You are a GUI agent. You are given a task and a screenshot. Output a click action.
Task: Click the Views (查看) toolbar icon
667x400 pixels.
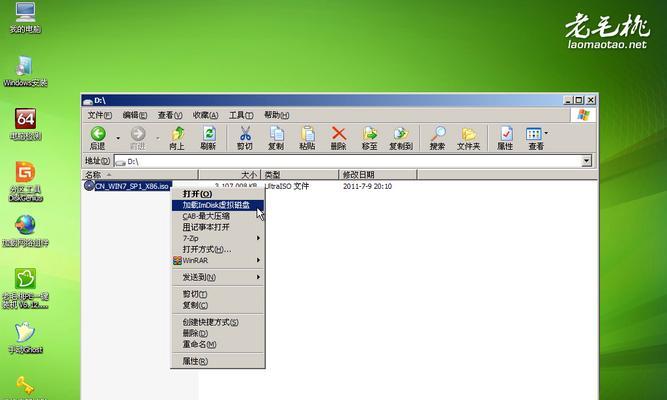pyautogui.click(x=533, y=134)
